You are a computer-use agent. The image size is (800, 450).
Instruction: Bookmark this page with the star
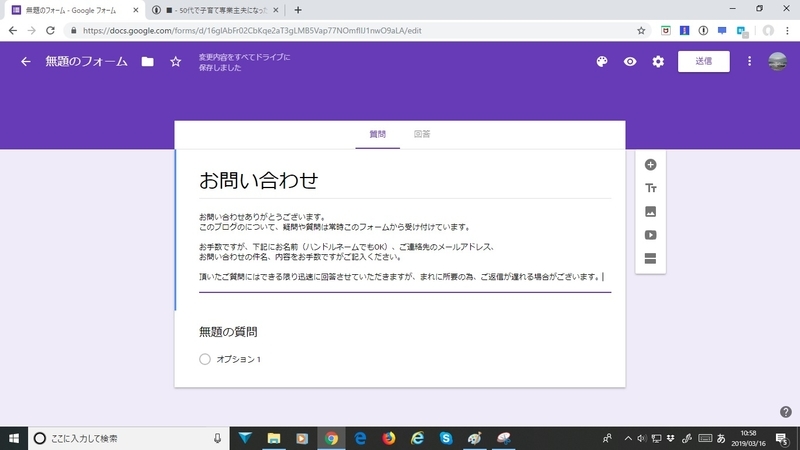pyautogui.click(x=641, y=31)
